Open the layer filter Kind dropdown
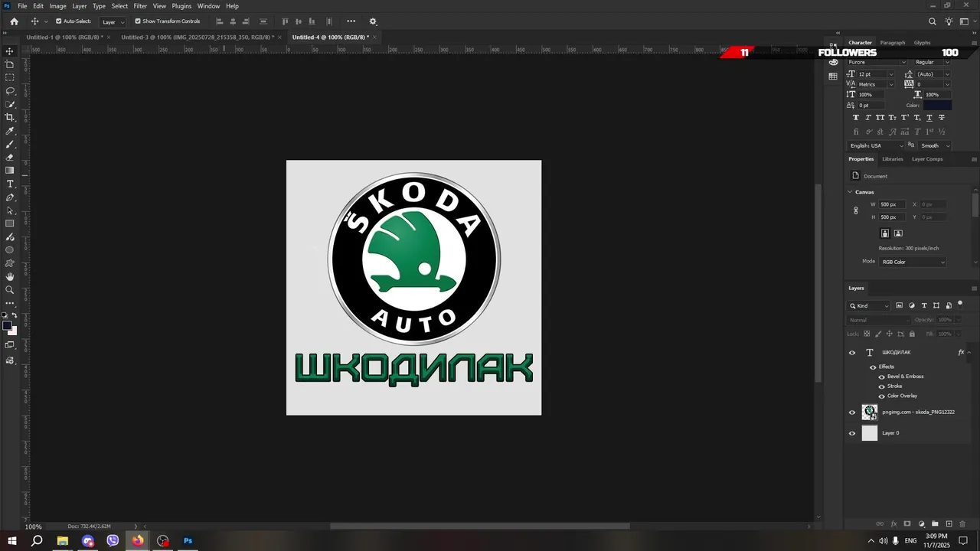 pyautogui.click(x=870, y=305)
